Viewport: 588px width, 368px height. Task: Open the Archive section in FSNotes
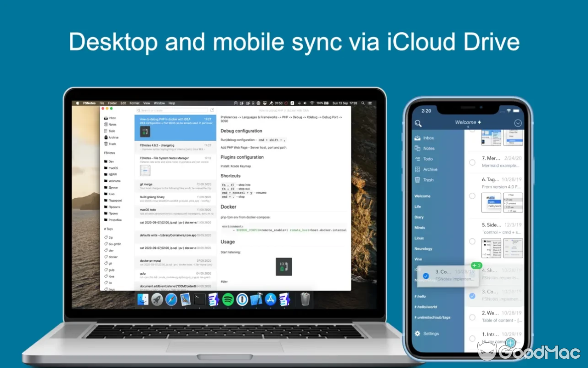[x=113, y=137]
